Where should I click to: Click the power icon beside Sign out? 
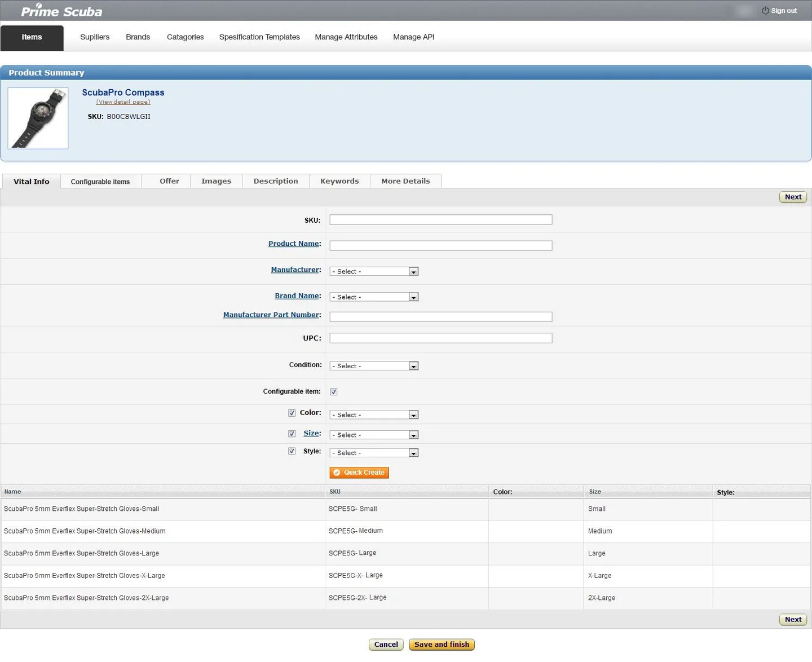(x=765, y=11)
